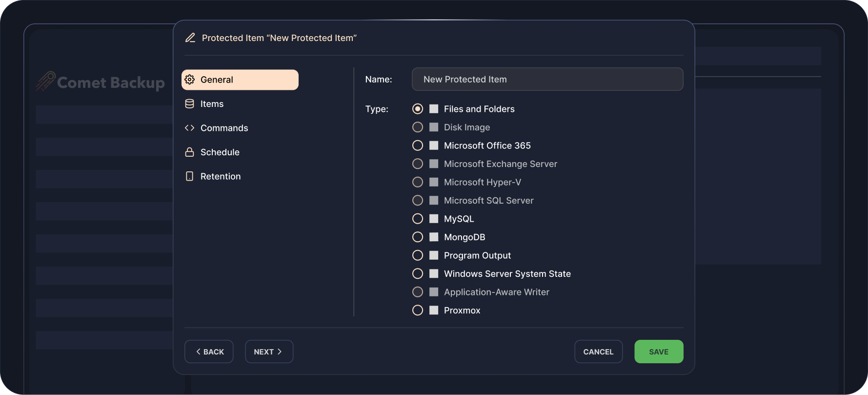
Task: Click the Disk Image type icon
Action: [434, 127]
